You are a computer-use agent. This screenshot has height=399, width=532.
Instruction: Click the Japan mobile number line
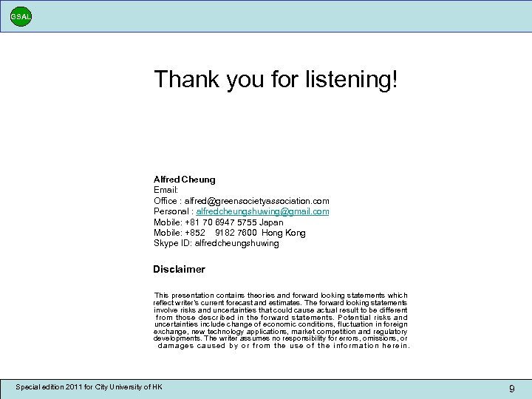point(219,222)
